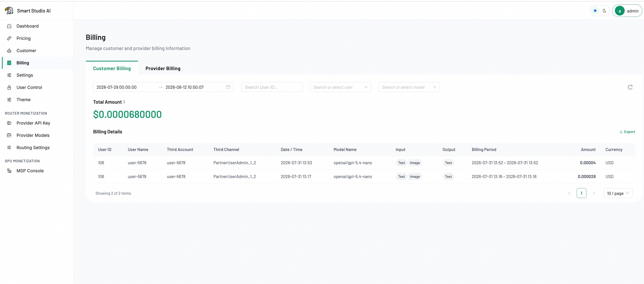Switch to dark mode moon icon
This screenshot has width=644, height=284.
pyautogui.click(x=605, y=11)
